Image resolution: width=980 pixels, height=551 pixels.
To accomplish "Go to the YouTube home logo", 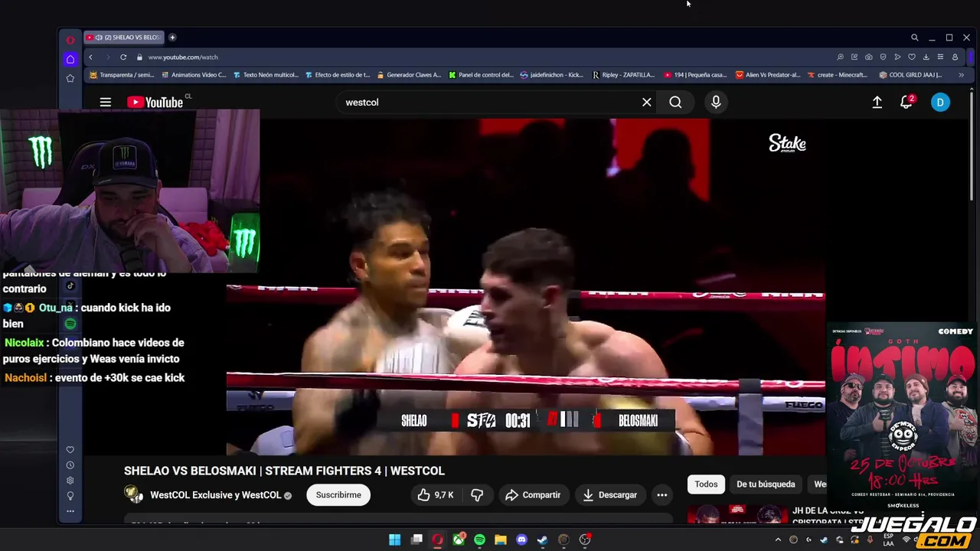I will (x=155, y=103).
